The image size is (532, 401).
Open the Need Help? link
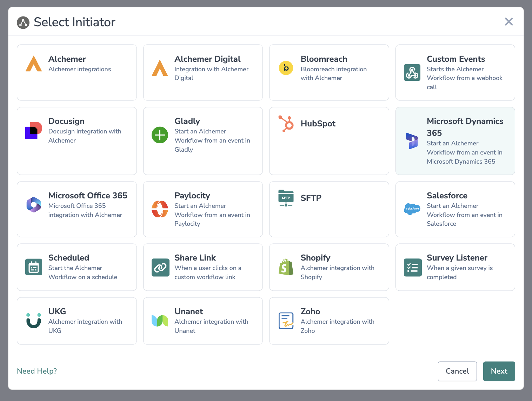click(37, 371)
